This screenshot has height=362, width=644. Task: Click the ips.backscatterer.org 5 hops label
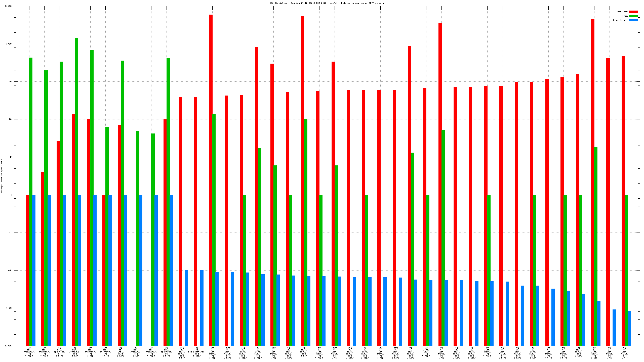click(197, 352)
